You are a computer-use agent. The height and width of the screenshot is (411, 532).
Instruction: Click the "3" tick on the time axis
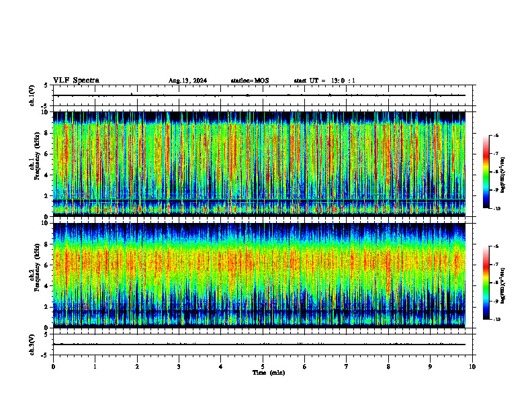point(179,367)
